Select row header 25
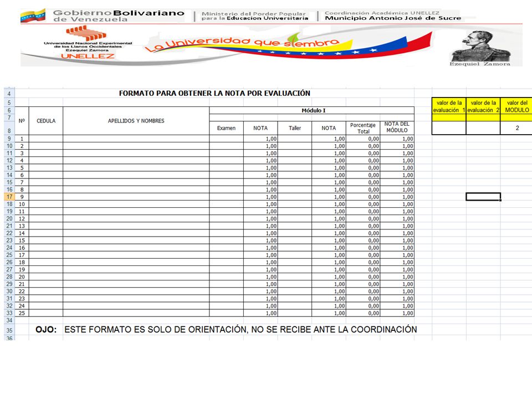The image size is (532, 399). tap(9, 255)
